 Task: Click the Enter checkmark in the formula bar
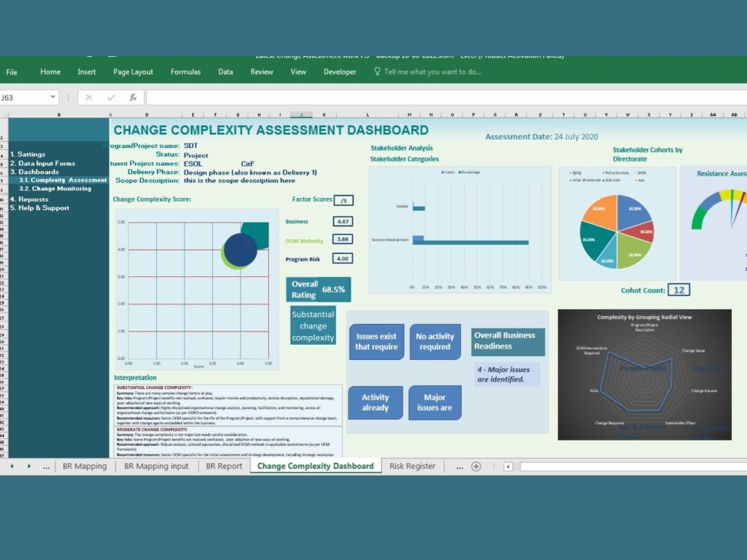click(x=111, y=97)
